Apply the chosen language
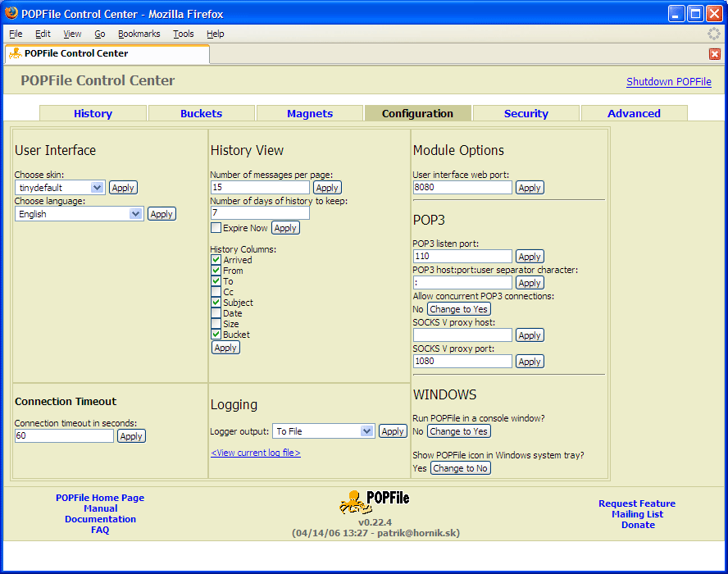The height and width of the screenshot is (574, 728). click(x=162, y=214)
